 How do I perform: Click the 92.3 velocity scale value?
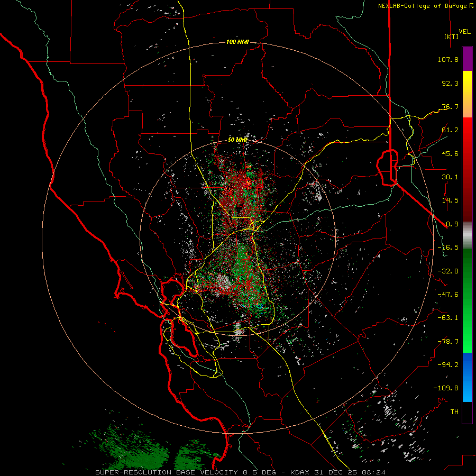click(450, 83)
